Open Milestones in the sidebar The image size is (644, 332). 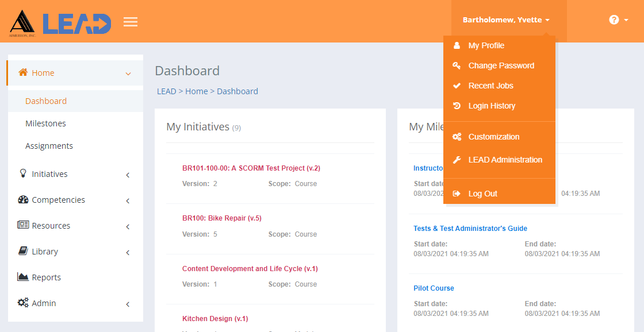(x=45, y=123)
